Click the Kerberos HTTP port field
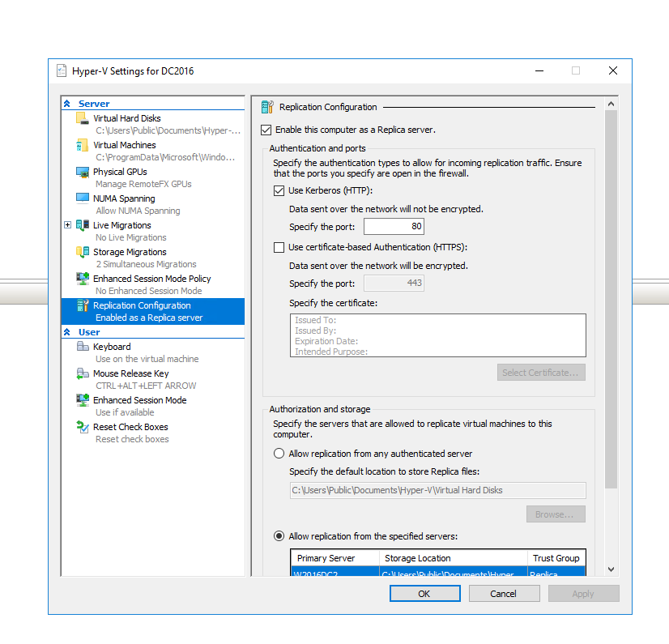Viewport: 669px width, 644px height. click(x=394, y=227)
